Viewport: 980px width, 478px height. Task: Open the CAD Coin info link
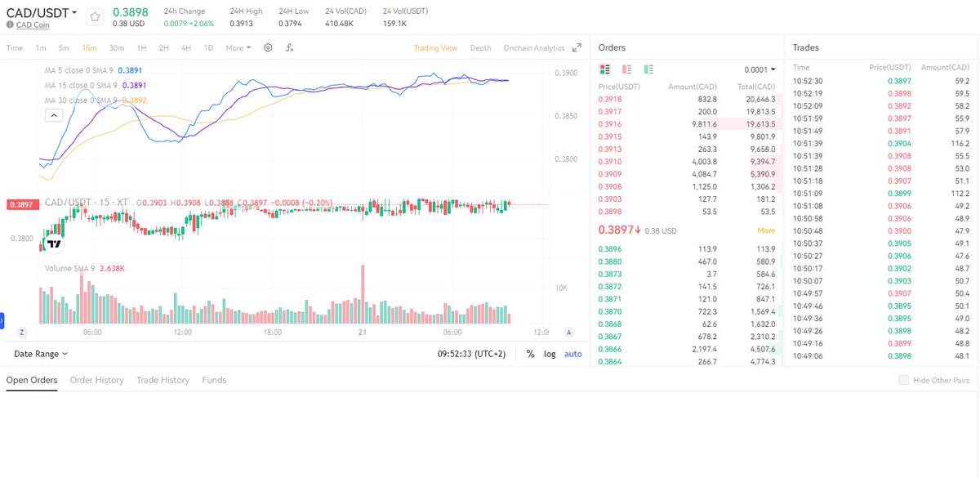pyautogui.click(x=33, y=25)
